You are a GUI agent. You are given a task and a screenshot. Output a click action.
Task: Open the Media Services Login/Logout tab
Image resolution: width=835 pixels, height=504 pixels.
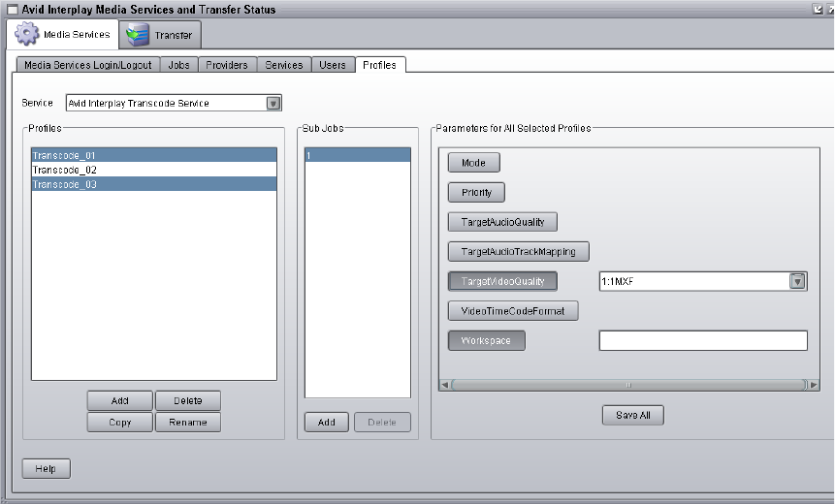point(88,65)
